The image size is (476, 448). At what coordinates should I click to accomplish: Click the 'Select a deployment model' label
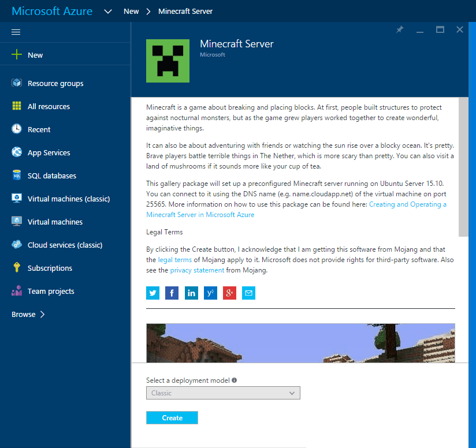coord(188,380)
